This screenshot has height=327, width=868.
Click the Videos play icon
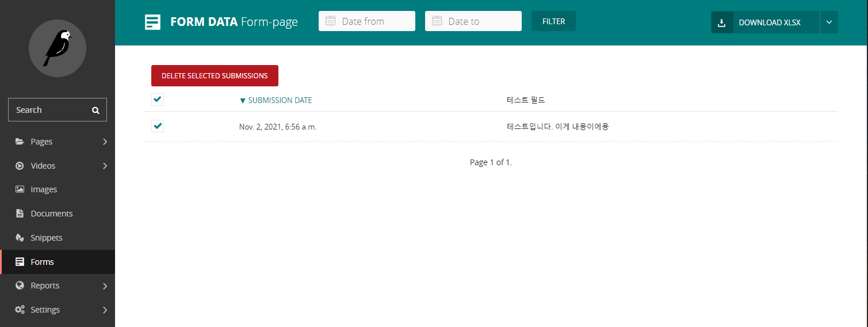pos(20,166)
